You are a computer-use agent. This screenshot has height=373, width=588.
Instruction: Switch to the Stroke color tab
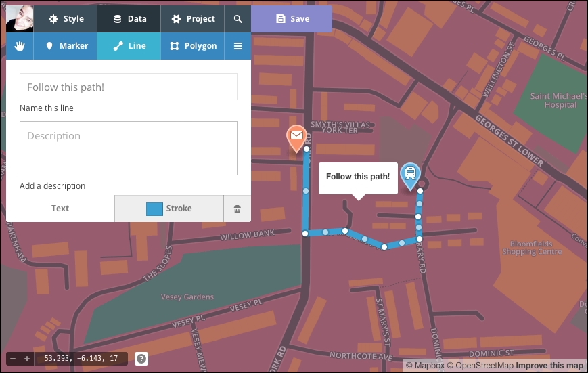(x=169, y=209)
